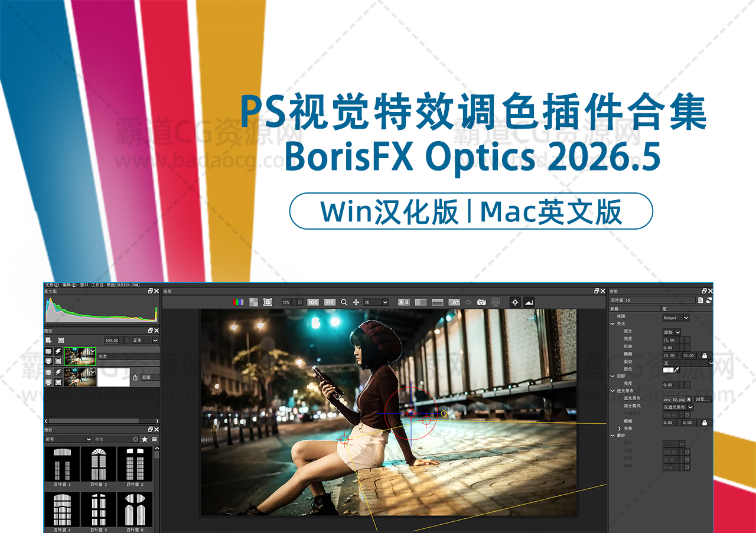Click the add mask icon in 图层 toolbar

point(61,341)
